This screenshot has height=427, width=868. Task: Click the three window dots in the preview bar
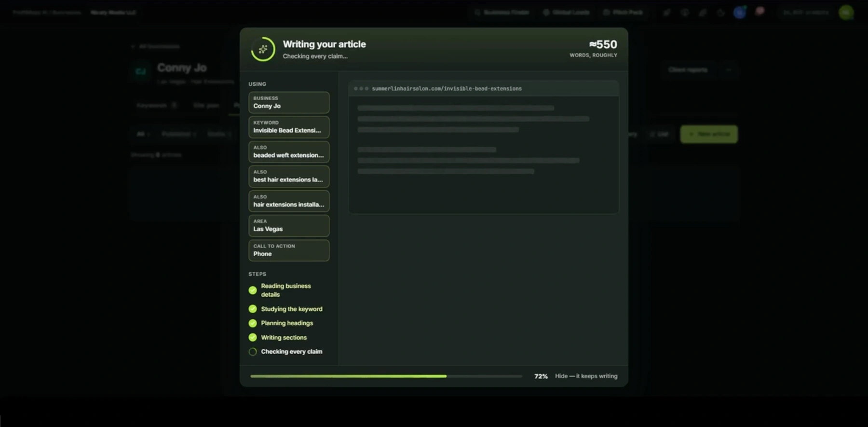361,89
